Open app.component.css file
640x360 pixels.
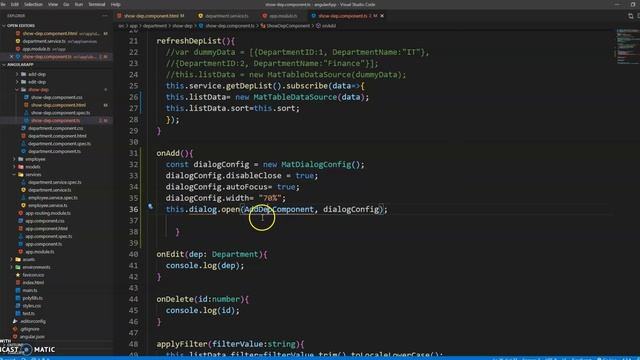(44, 221)
